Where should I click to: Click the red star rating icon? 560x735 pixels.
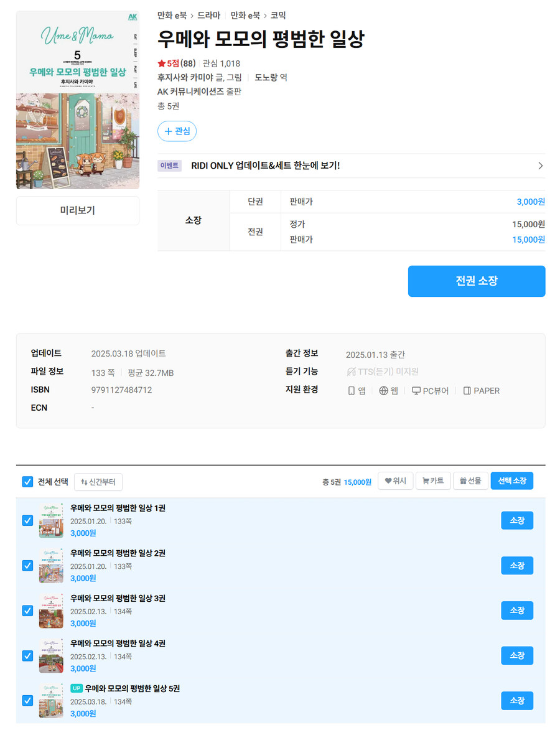pos(161,63)
